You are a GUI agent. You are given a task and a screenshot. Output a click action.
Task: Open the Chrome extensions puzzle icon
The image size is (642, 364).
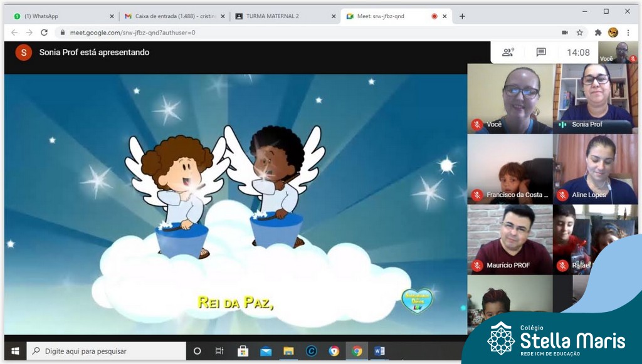click(598, 33)
